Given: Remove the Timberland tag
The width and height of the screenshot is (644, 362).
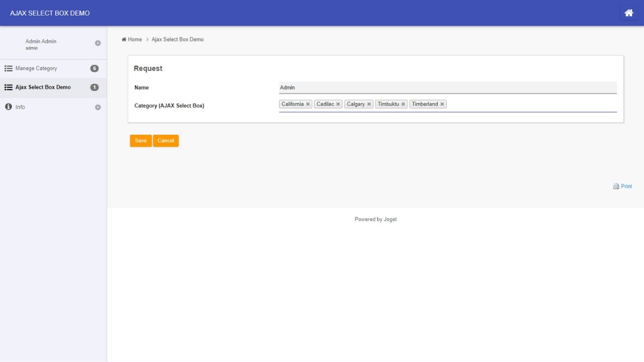Looking at the screenshot, I should pos(442,104).
